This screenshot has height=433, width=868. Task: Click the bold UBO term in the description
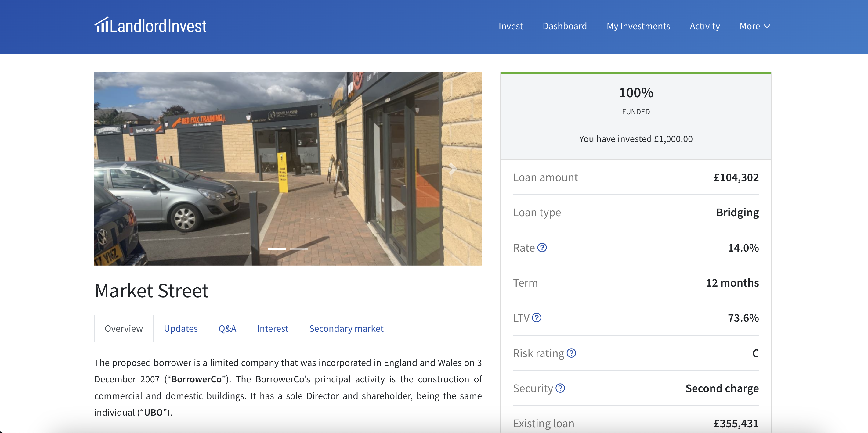click(x=153, y=412)
